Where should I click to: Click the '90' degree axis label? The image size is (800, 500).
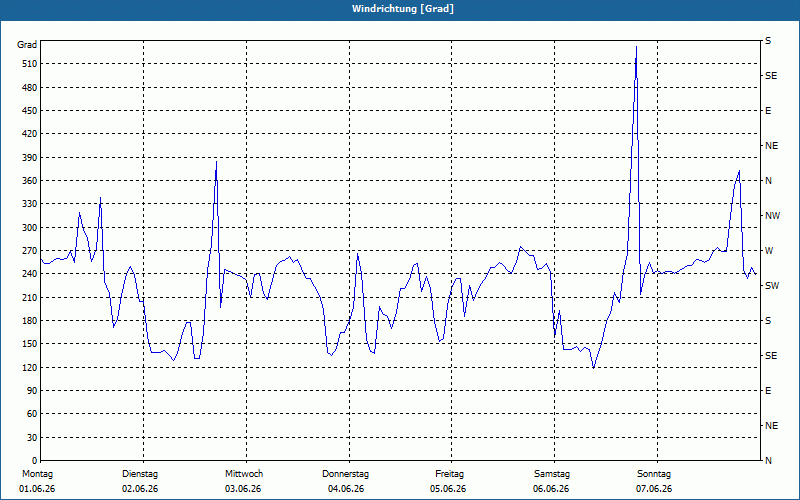(x=32, y=391)
